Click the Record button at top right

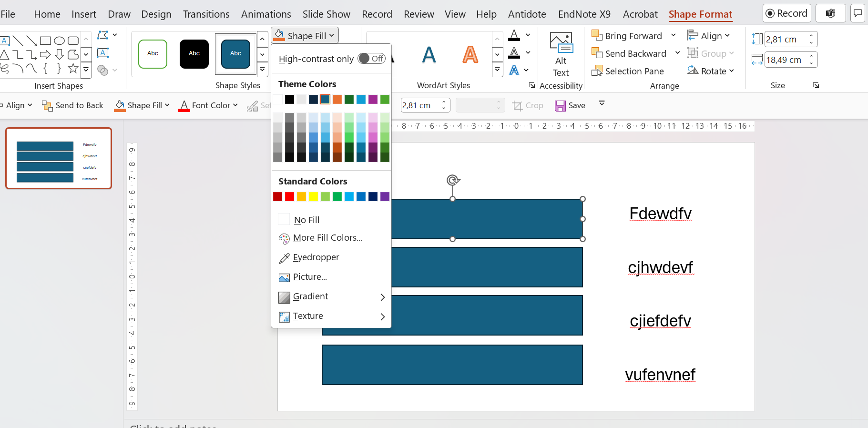tap(786, 13)
